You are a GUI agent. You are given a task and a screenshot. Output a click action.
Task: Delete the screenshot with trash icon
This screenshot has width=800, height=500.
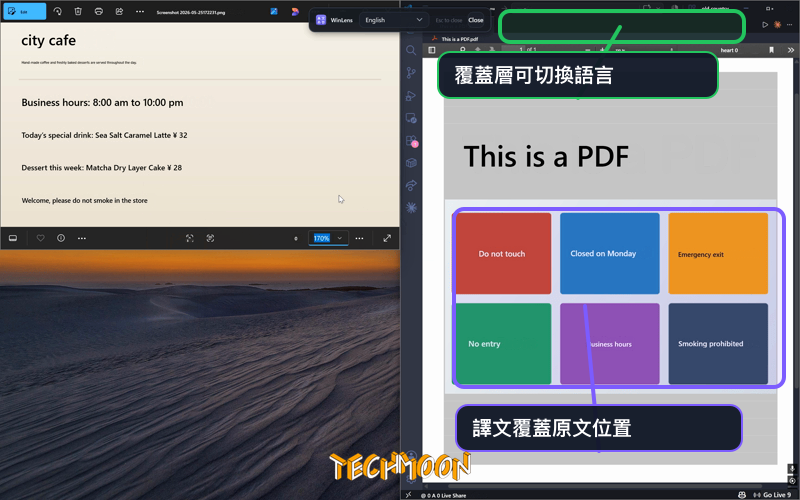tap(78, 11)
